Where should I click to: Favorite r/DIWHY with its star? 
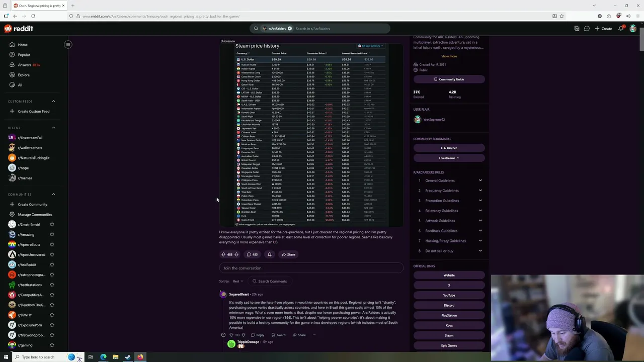point(52,315)
